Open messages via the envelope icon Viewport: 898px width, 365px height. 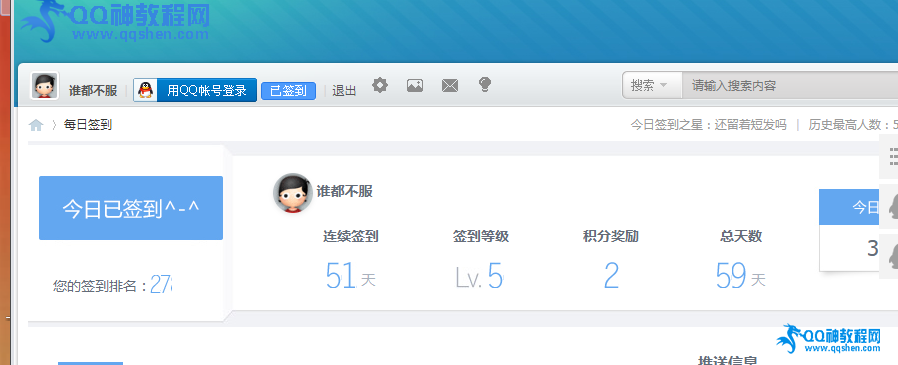tap(450, 86)
